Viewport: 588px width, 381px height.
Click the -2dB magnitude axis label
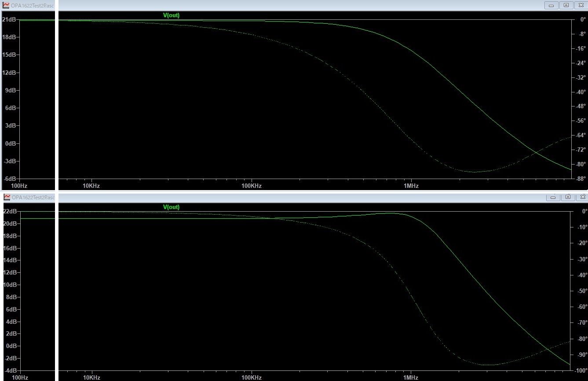[x=10, y=358]
